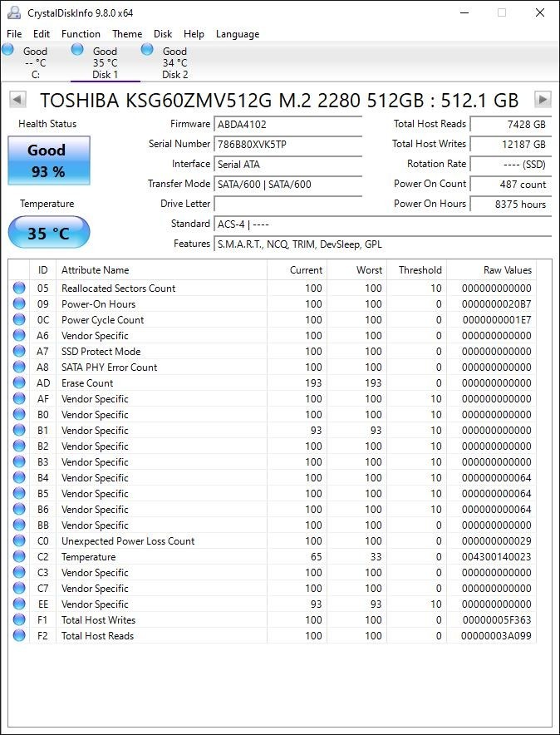Click status orb for Erase Count

(19, 383)
